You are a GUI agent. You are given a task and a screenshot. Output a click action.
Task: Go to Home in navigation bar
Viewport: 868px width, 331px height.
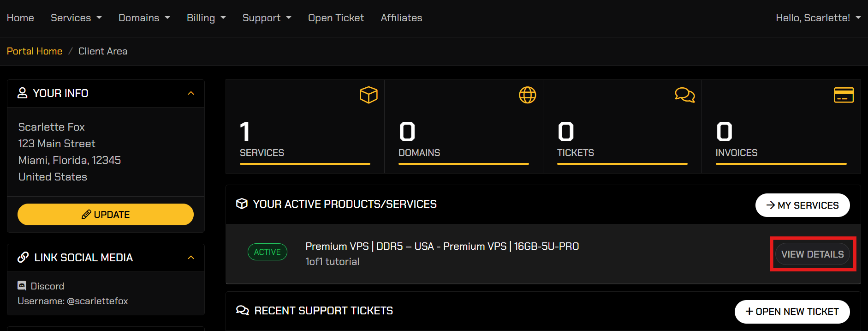(20, 18)
